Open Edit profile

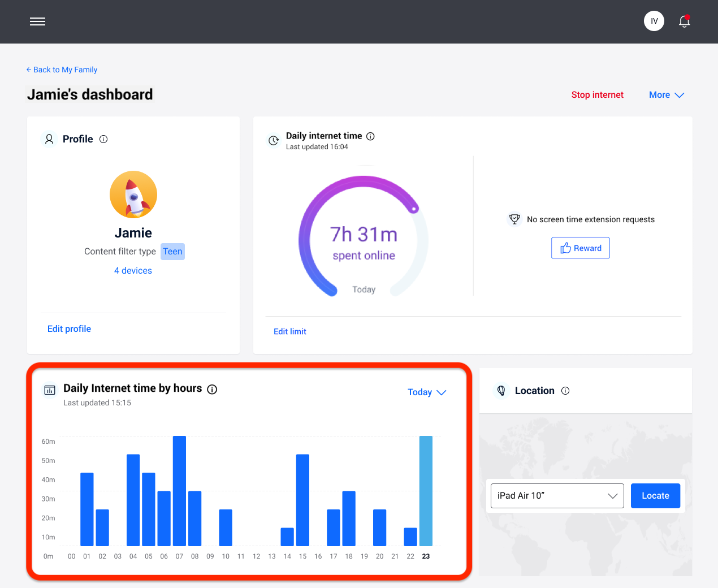tap(69, 328)
